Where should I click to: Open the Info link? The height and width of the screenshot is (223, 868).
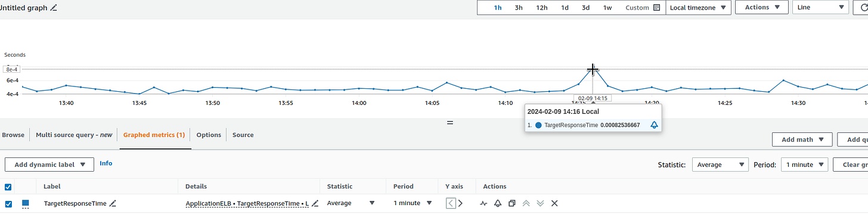[x=106, y=163]
